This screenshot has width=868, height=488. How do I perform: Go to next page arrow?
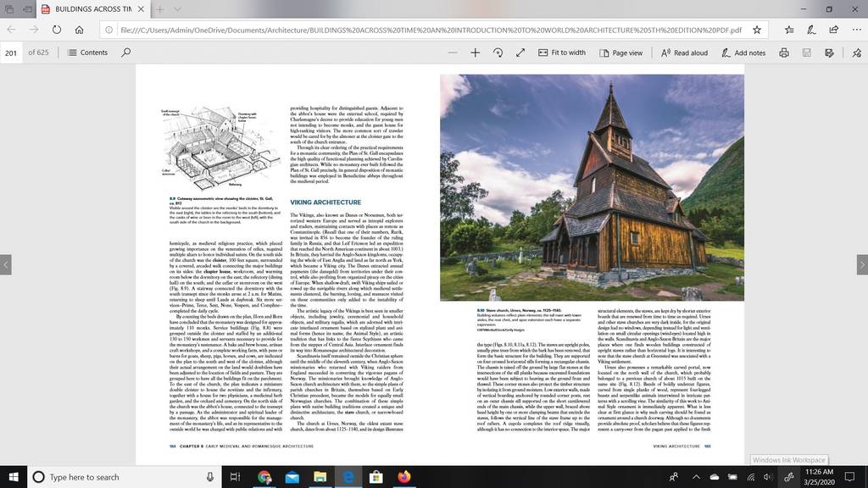click(x=862, y=264)
